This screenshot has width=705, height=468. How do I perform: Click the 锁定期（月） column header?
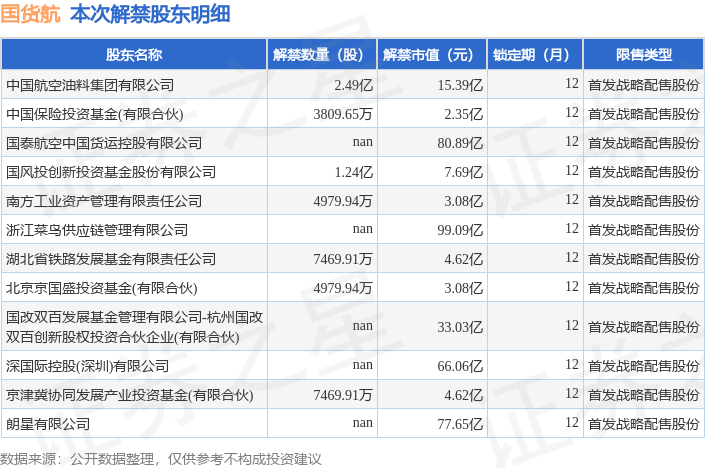(x=535, y=54)
